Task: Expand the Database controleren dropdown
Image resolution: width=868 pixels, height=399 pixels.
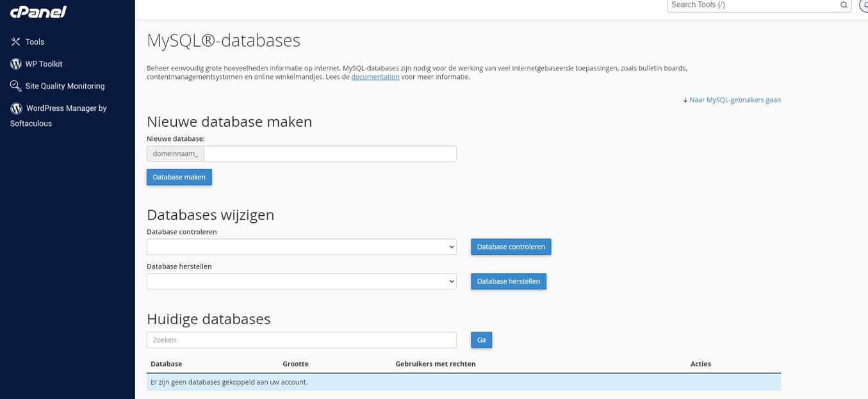Action: tap(302, 247)
